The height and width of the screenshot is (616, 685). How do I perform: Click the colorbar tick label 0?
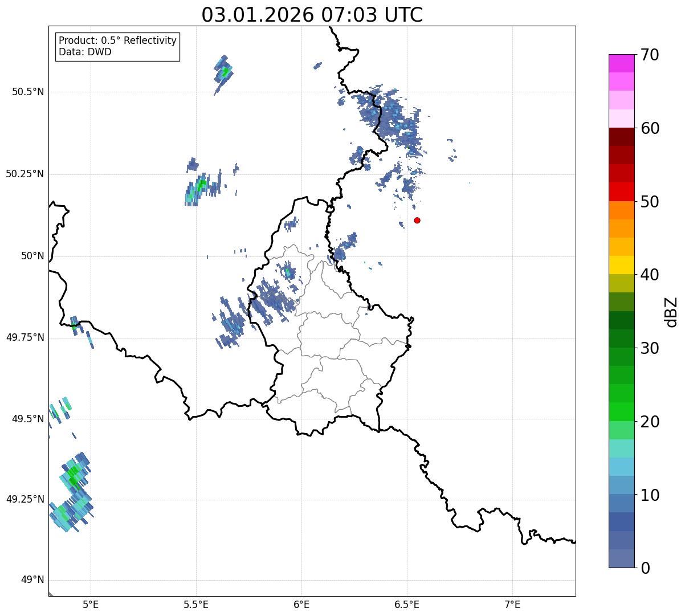646,568
